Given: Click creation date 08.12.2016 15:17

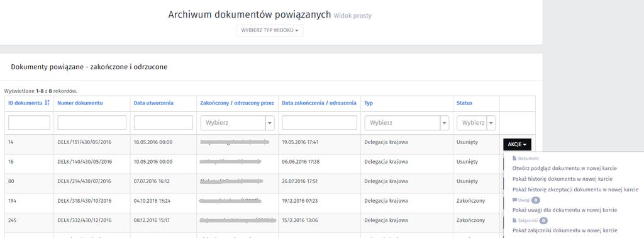Looking at the screenshot, I should pyautogui.click(x=152, y=220).
